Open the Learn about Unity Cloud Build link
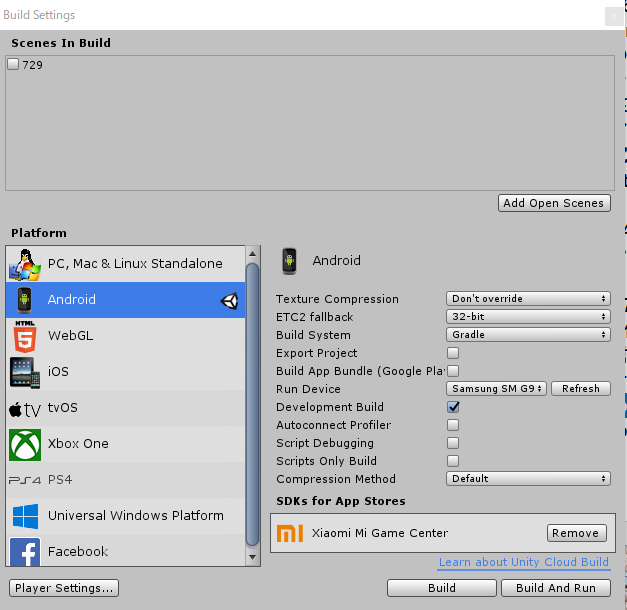 click(x=523, y=563)
